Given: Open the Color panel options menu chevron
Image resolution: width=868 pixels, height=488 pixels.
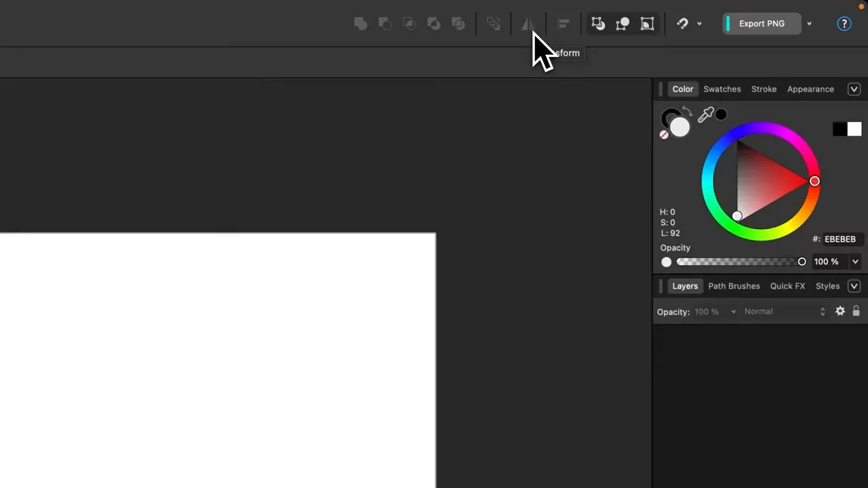Looking at the screenshot, I should 854,89.
